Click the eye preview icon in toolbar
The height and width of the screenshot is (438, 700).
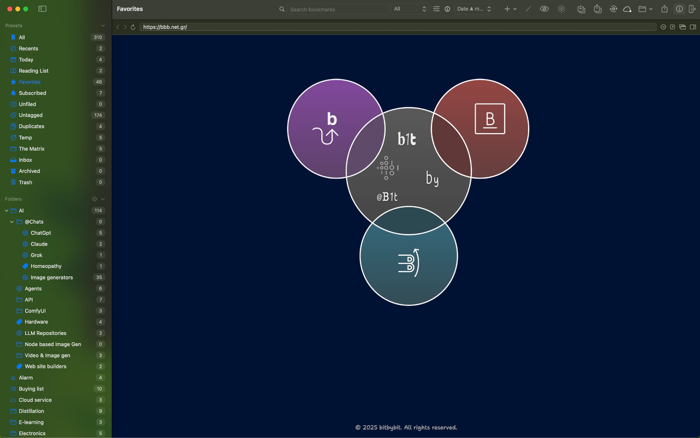544,9
